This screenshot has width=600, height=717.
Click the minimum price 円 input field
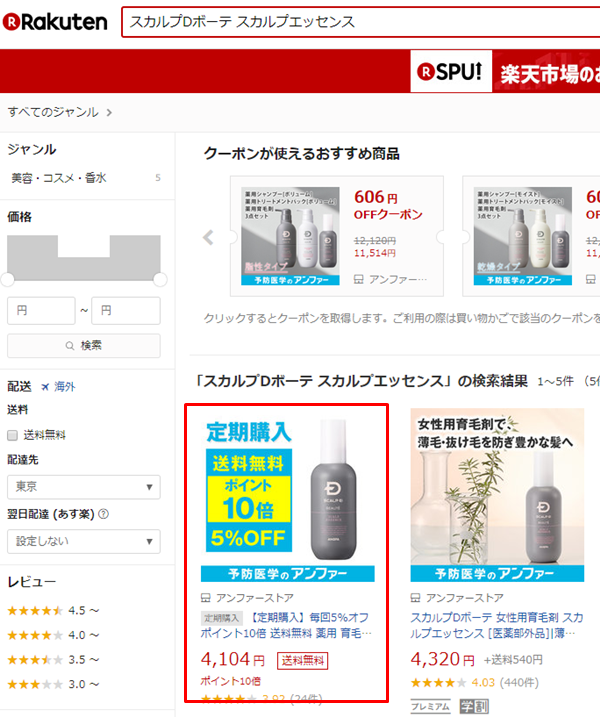pyautogui.click(x=41, y=311)
